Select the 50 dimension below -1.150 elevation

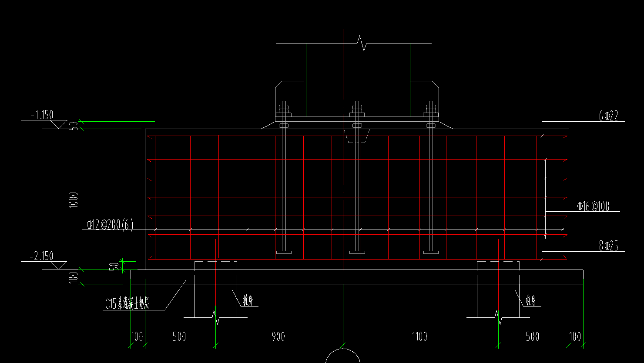tap(74, 126)
